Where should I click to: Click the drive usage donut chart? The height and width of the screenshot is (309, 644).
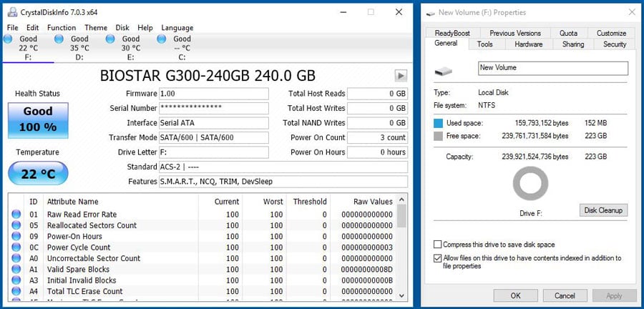[530, 183]
